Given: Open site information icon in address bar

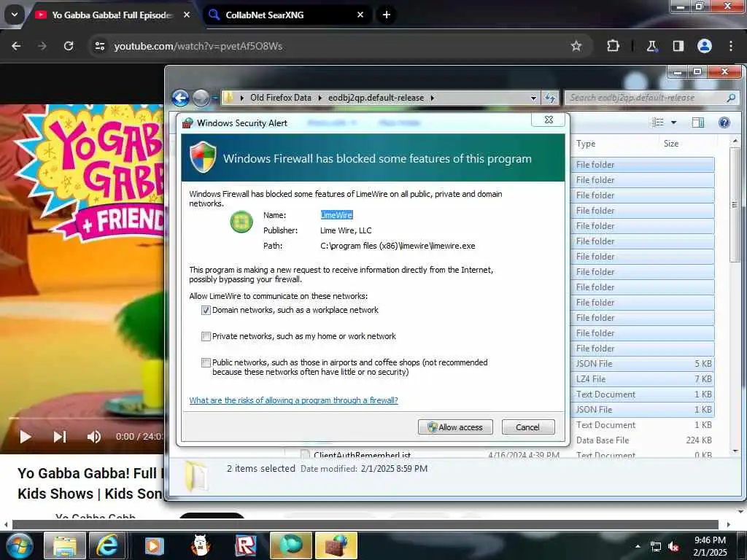Looking at the screenshot, I should (x=99, y=46).
